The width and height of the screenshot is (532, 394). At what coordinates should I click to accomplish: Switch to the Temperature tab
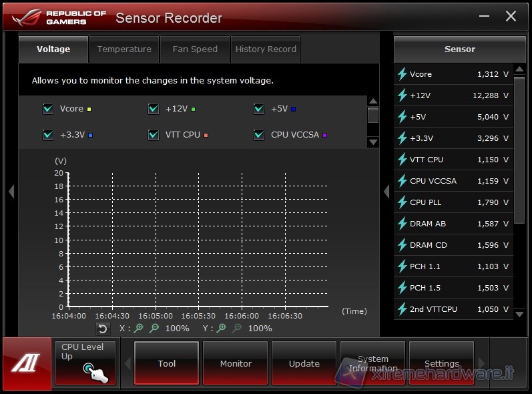(x=124, y=49)
